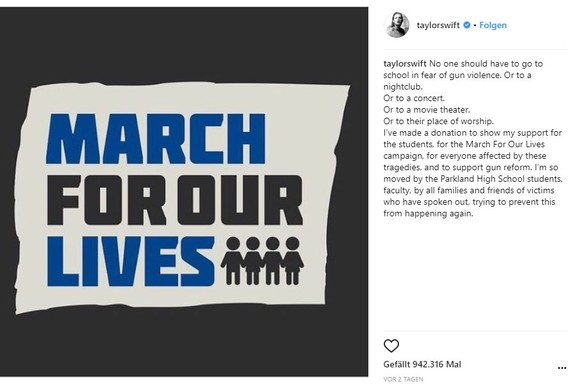
Task: Click taylorswift username in the caption
Action: pyautogui.click(x=405, y=63)
